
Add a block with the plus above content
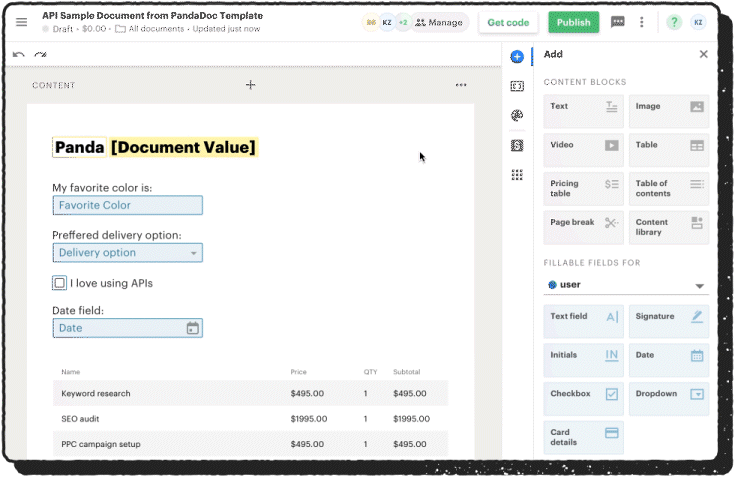251,85
